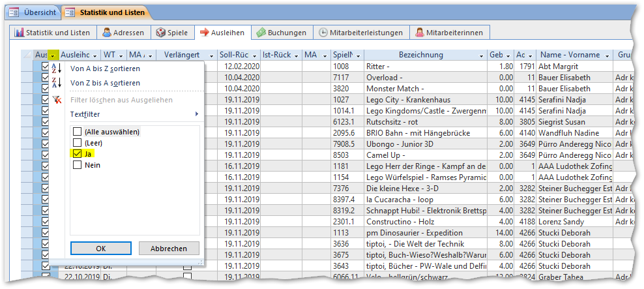Select the cell 'Ubongo - Junior 3D'

coord(426,144)
